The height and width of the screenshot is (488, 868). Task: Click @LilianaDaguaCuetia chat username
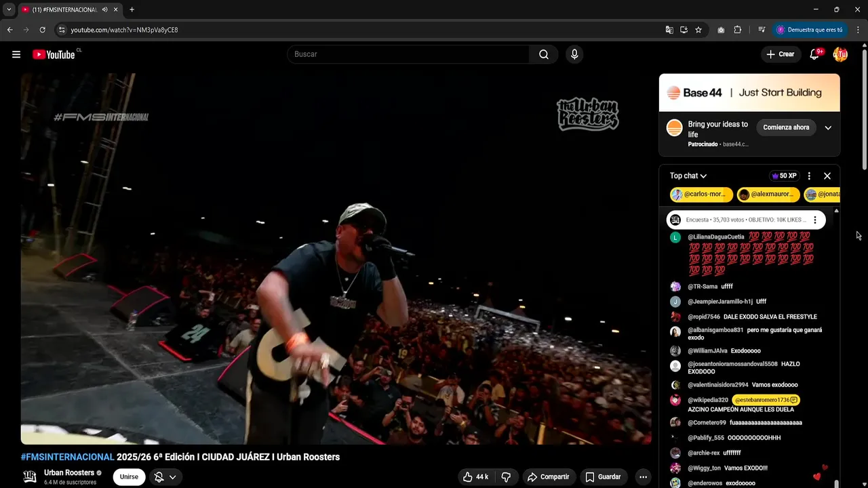pos(716,237)
